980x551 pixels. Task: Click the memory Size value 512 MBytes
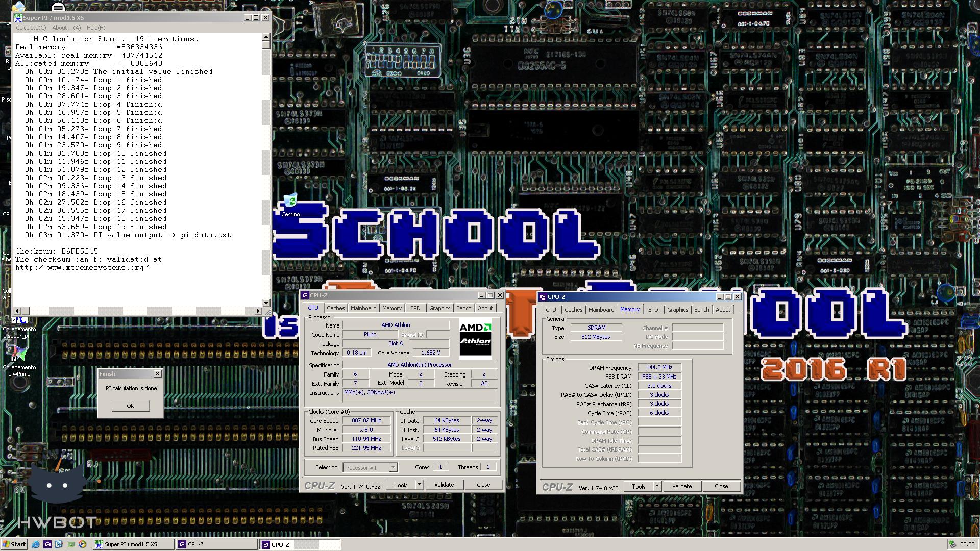[x=596, y=337]
